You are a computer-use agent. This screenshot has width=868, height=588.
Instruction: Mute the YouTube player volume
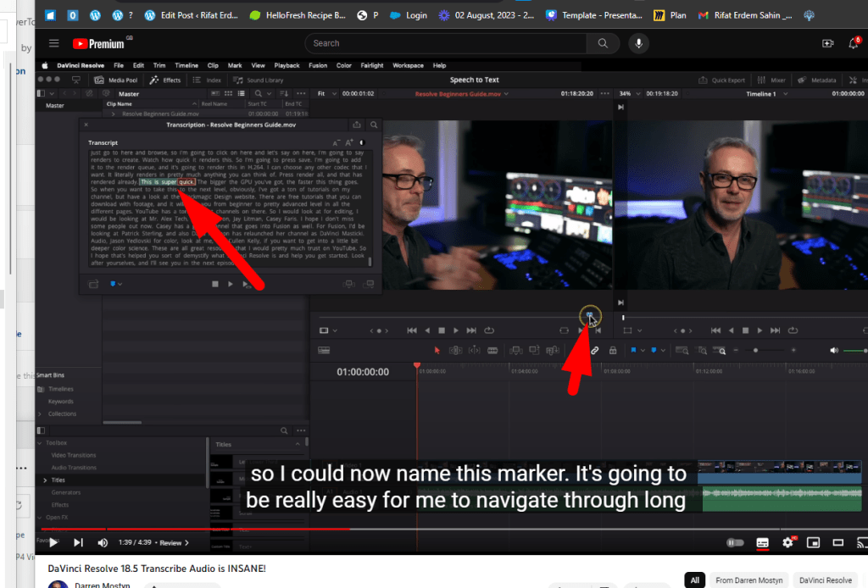pyautogui.click(x=103, y=542)
